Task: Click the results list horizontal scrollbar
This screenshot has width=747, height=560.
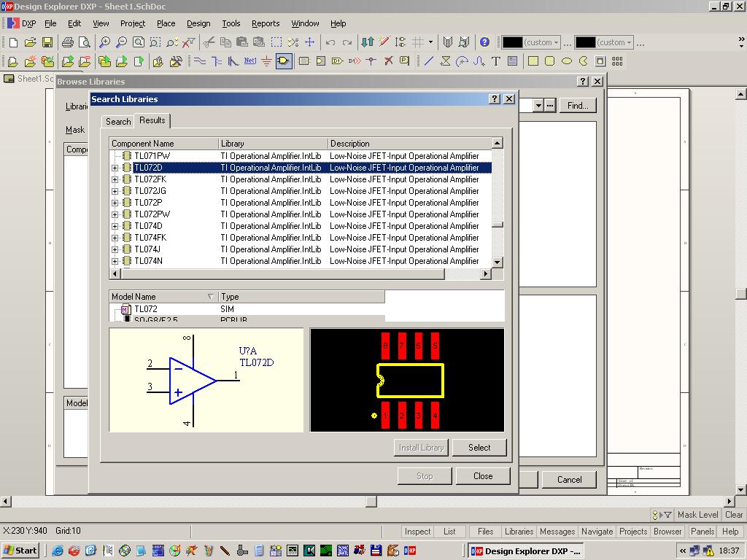Action: 283,274
